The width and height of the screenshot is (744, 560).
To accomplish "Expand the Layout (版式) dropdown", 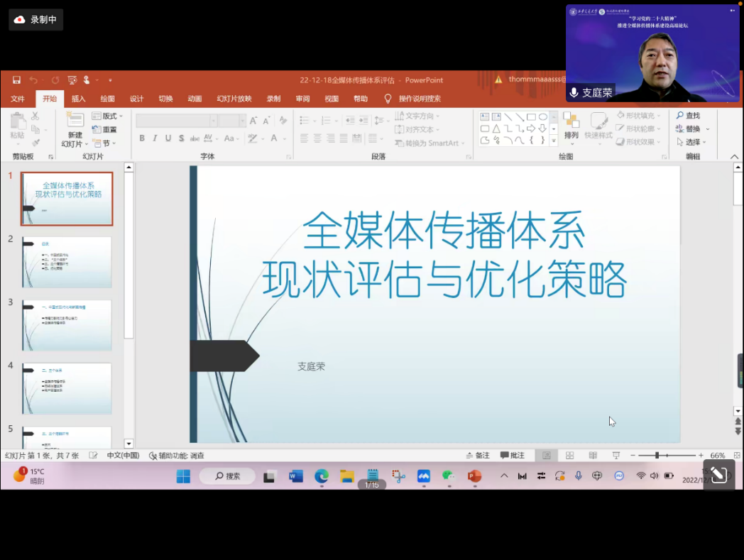I will tap(121, 116).
